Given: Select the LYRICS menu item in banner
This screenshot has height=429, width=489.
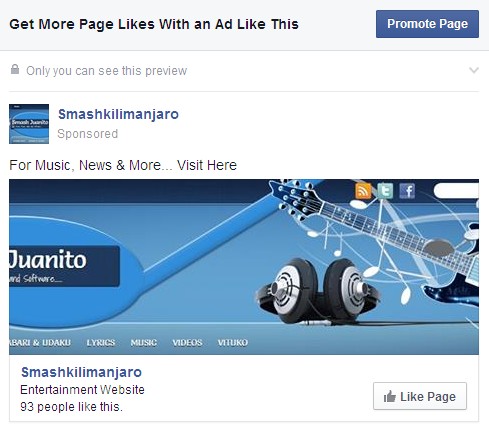Looking at the screenshot, I should click(x=101, y=343).
